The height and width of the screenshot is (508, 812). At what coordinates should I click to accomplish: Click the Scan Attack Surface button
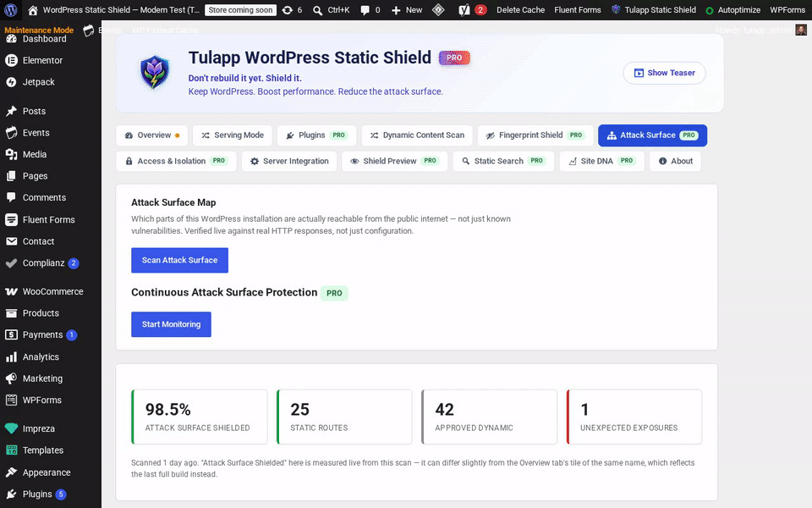pos(179,260)
